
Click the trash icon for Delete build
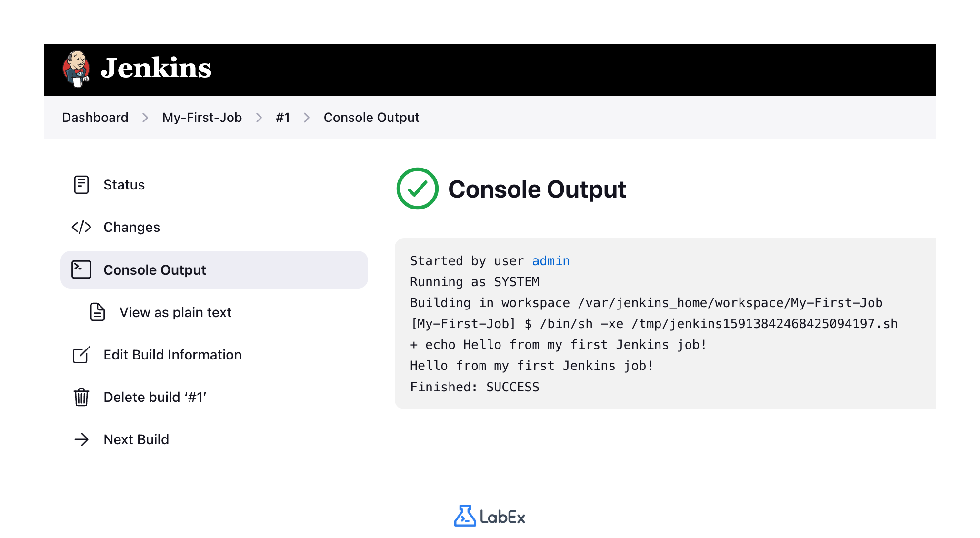click(x=81, y=397)
